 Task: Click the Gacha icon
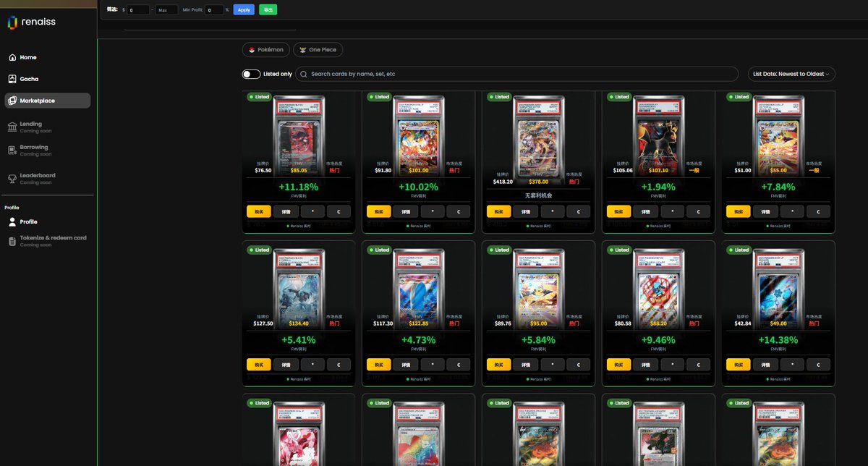click(12, 79)
